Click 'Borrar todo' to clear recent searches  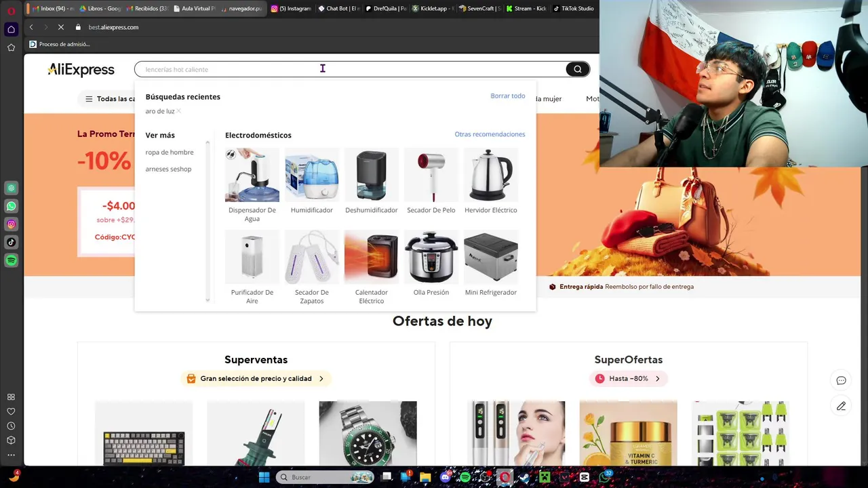(508, 96)
